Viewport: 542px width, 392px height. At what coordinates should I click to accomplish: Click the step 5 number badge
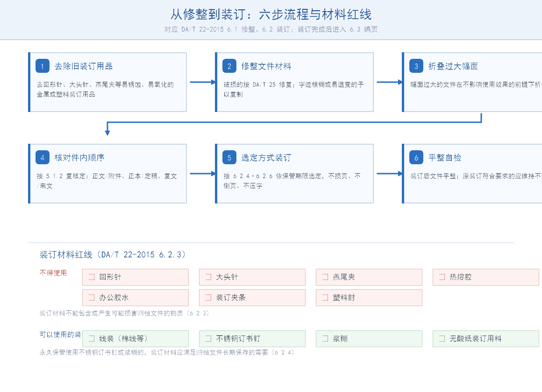[229, 157]
